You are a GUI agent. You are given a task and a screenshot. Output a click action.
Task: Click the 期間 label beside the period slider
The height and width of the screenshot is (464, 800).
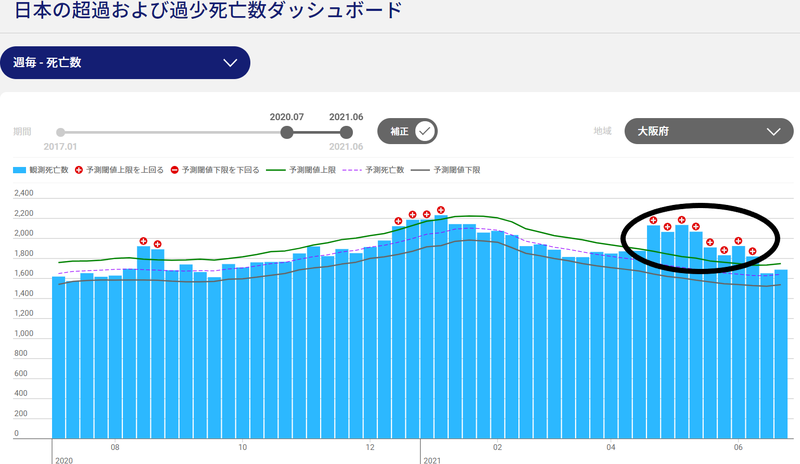pos(22,131)
